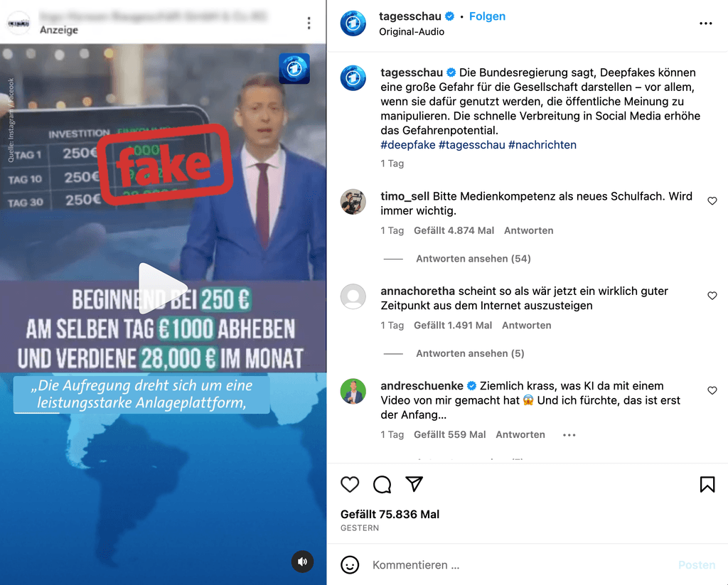The image size is (728, 585).
Task: Save post with bookmark icon
Action: pyautogui.click(x=707, y=484)
